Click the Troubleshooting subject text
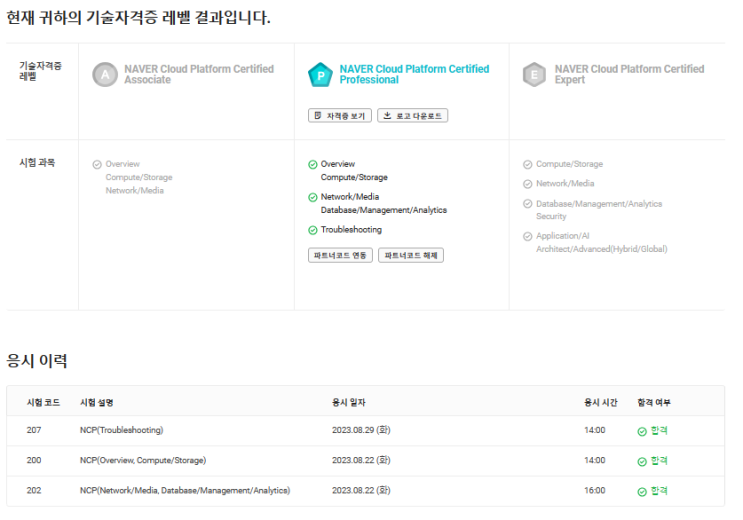The width and height of the screenshot is (743, 520). tap(351, 229)
